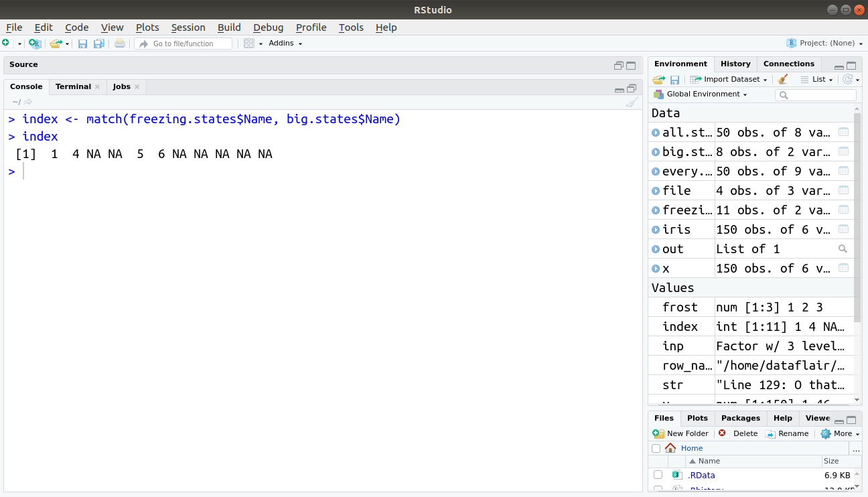Create a new R script via toolbar icon
The width and height of the screenshot is (868, 497).
point(7,43)
